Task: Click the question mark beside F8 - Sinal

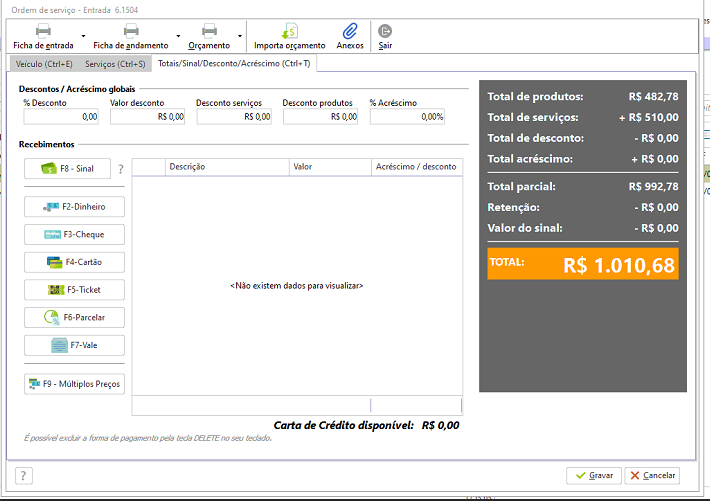Action: (121, 169)
